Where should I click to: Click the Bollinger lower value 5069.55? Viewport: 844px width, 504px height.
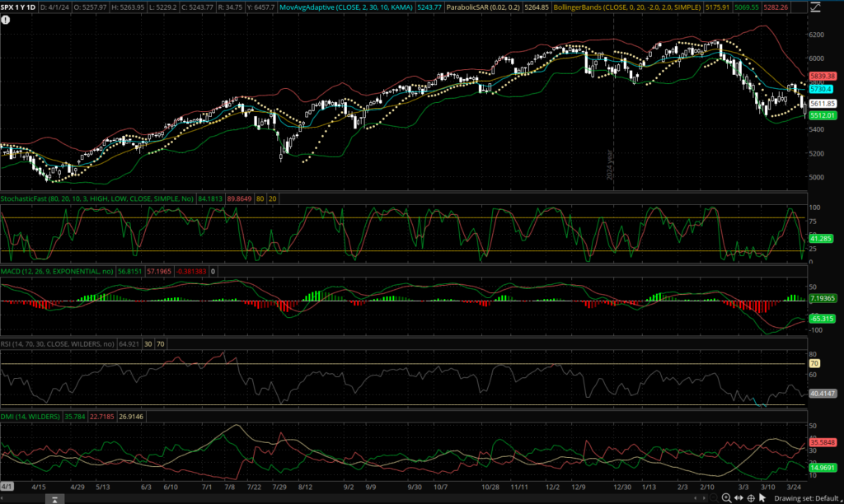click(x=746, y=7)
